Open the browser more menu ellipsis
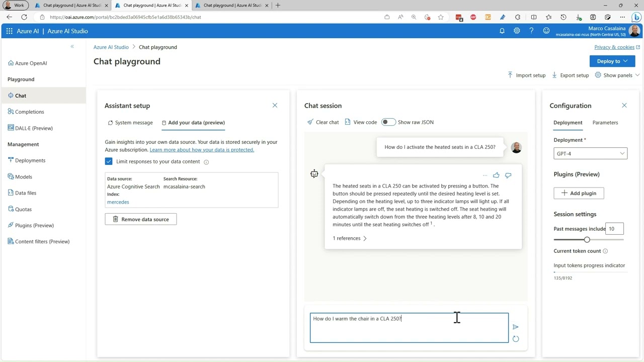The height and width of the screenshot is (362, 644). click(622, 17)
